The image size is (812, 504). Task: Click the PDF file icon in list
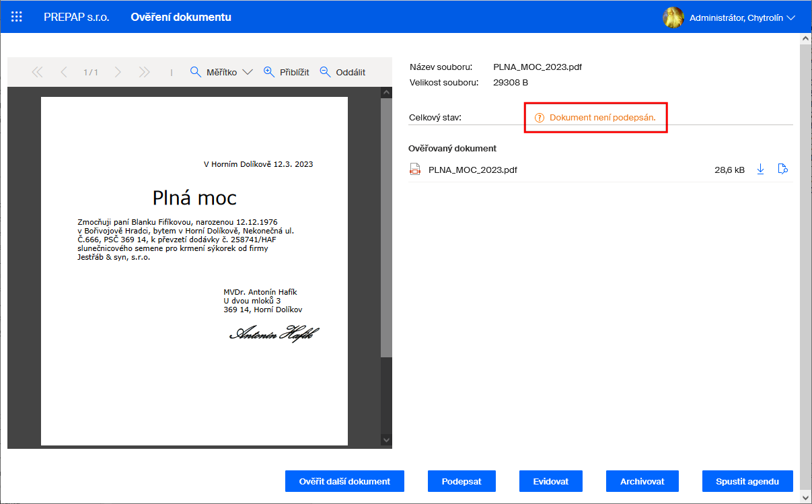coord(415,170)
